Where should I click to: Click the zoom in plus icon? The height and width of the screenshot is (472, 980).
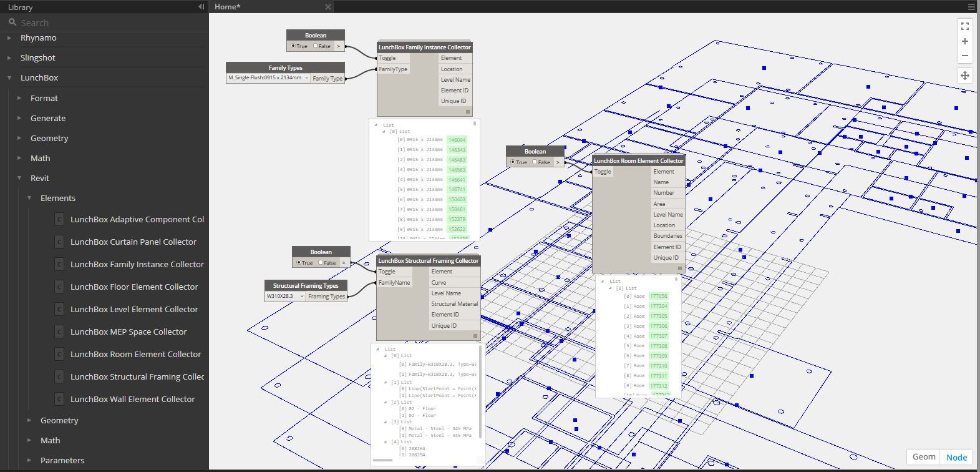coord(964,41)
